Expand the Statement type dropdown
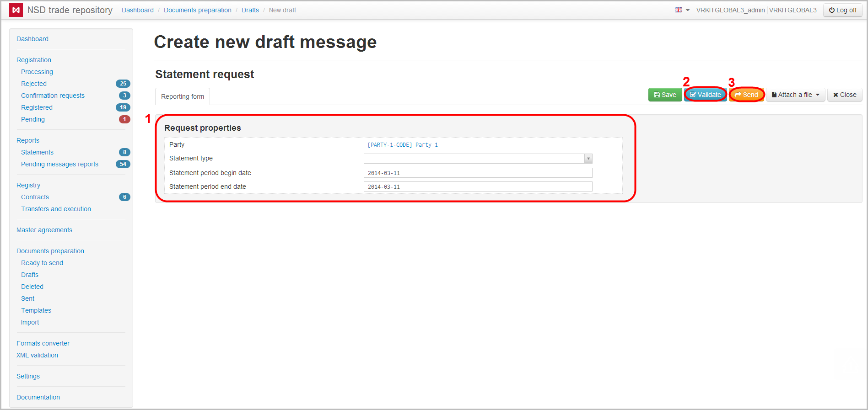The image size is (868, 410). (x=588, y=159)
